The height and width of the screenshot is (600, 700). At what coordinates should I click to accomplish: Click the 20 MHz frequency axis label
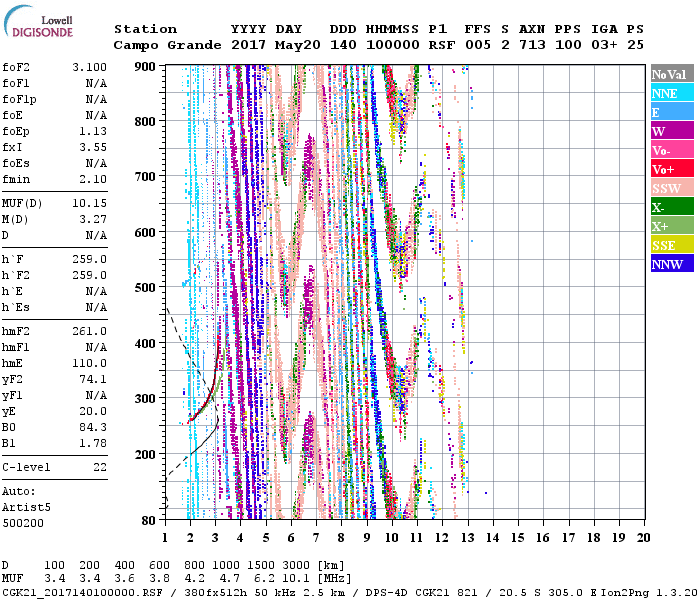[x=643, y=537]
